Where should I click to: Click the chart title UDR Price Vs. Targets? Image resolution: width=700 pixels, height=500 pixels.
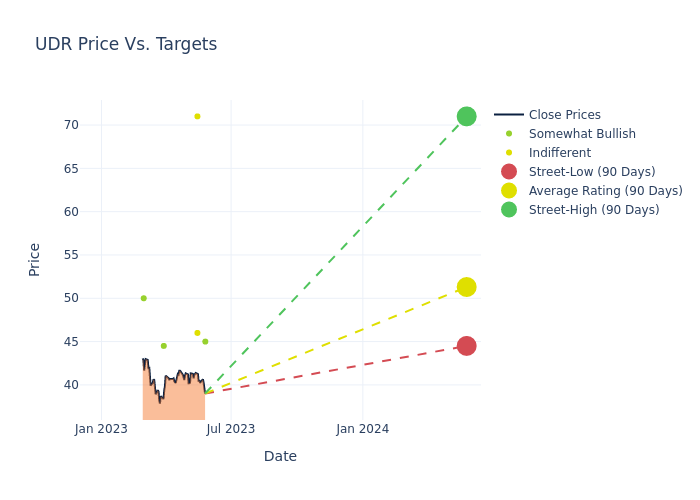pos(126,44)
